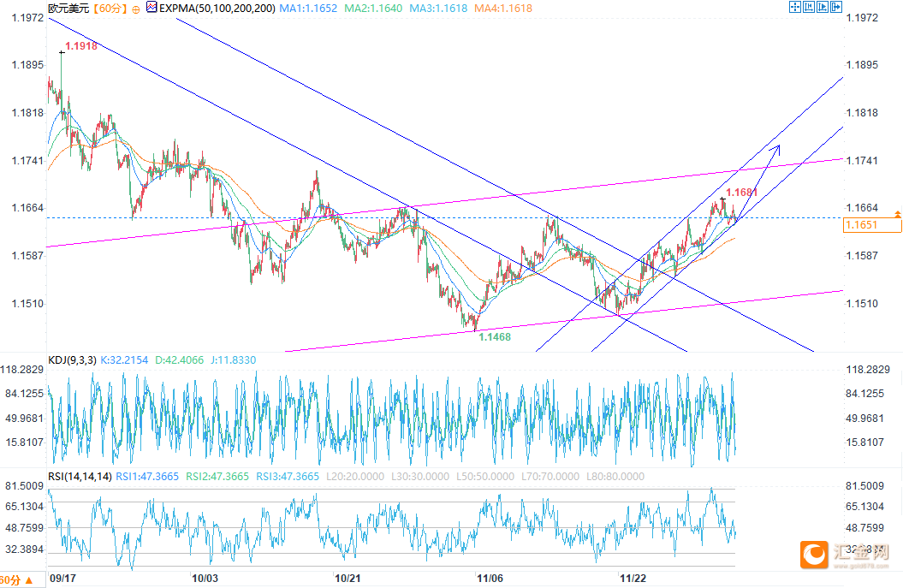Screen dimensions: 903x588
Task: Click the RSI(14,14,14) indicator label
Action: point(80,476)
